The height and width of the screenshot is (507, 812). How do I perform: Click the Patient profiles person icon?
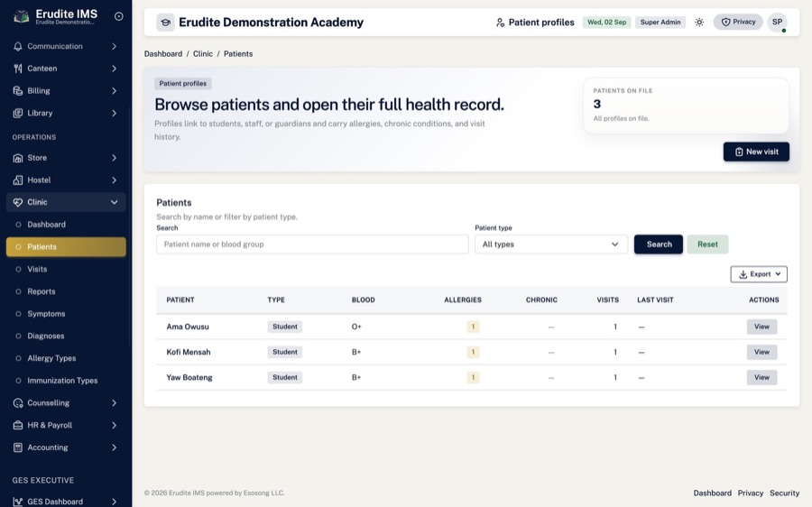[x=500, y=23]
